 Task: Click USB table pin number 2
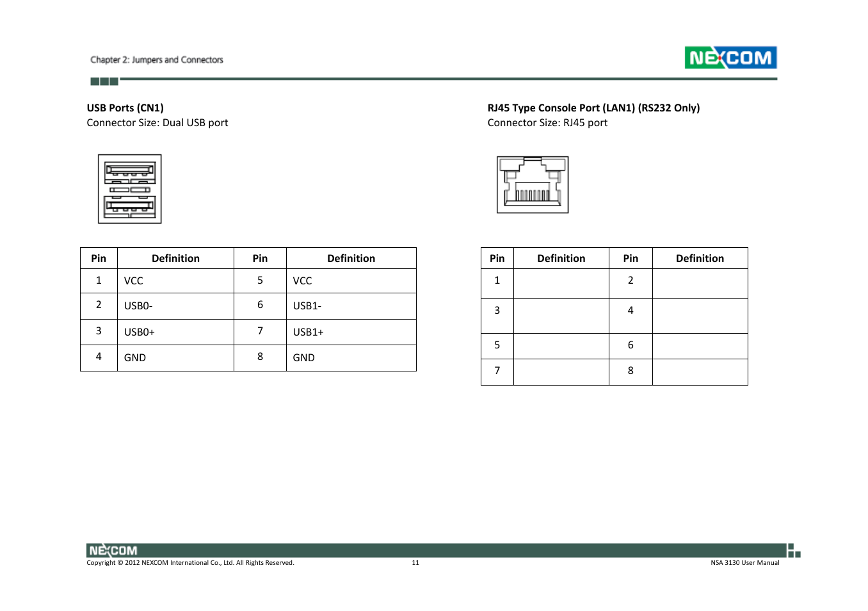(99, 305)
